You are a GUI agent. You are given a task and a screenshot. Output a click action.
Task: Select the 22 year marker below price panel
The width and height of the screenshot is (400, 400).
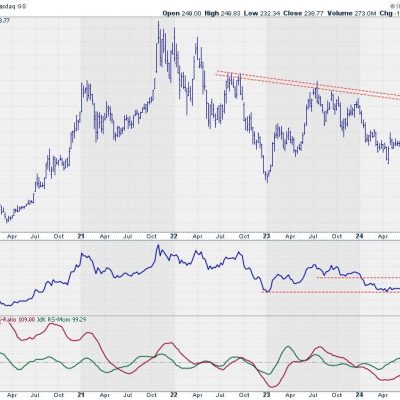click(x=174, y=236)
